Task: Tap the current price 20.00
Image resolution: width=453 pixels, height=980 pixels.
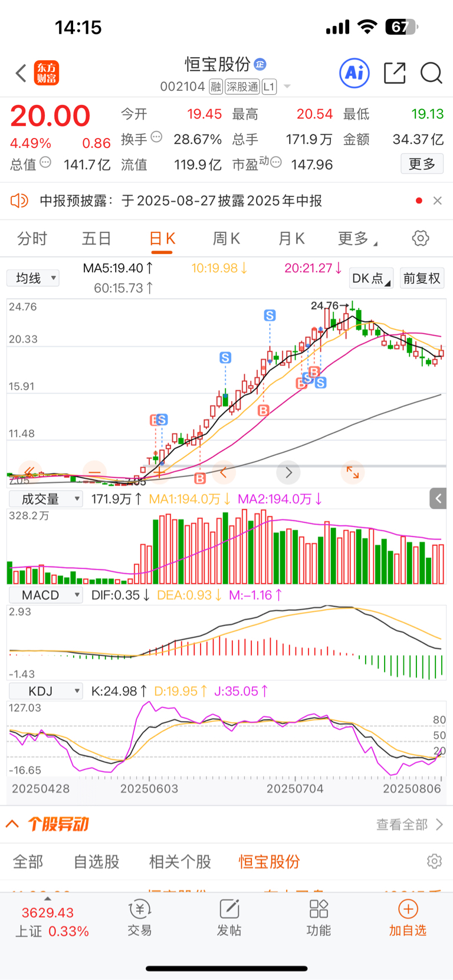Action: [50, 116]
